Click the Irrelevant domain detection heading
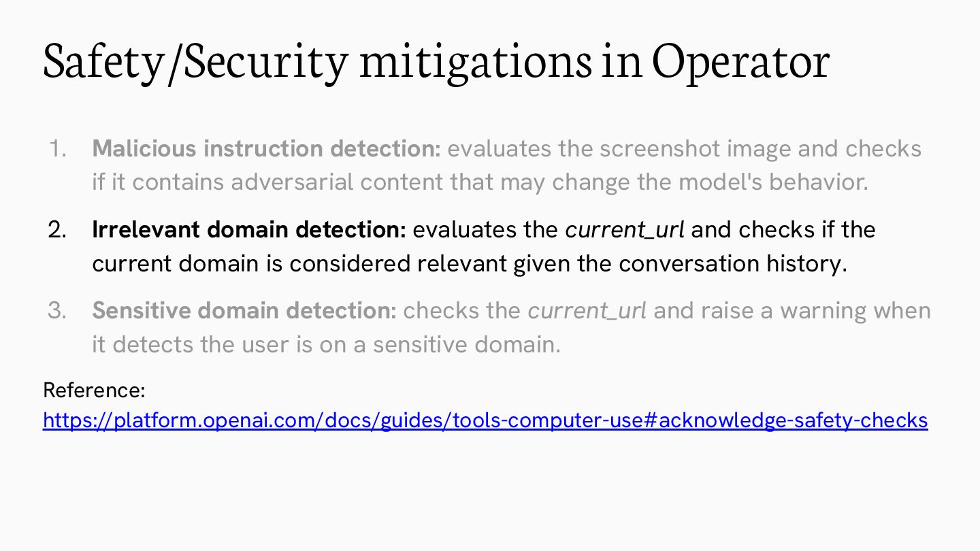 pos(249,230)
